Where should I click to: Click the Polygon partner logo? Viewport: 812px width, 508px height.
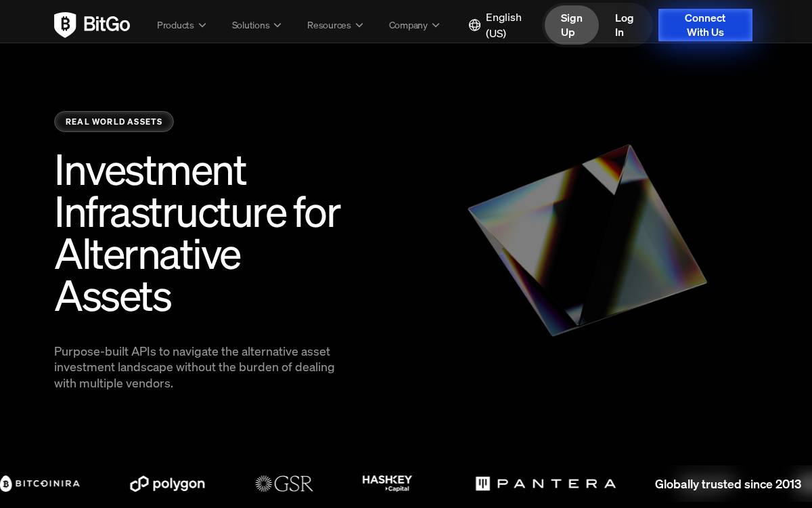(167, 484)
